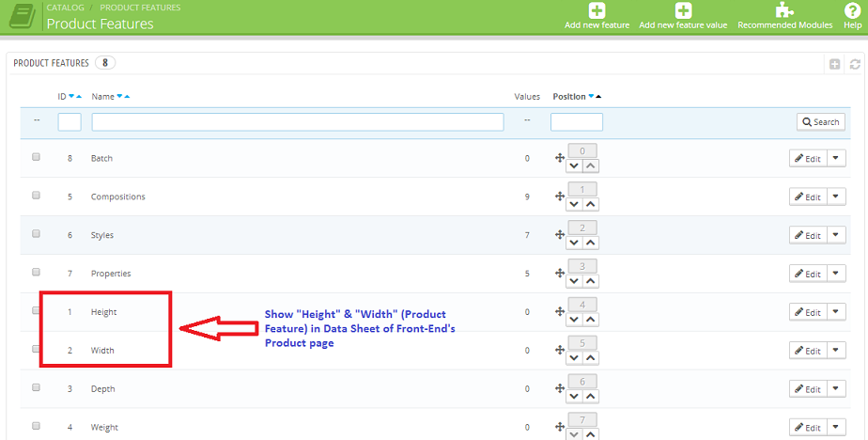Move Depth feature down one position

(574, 396)
